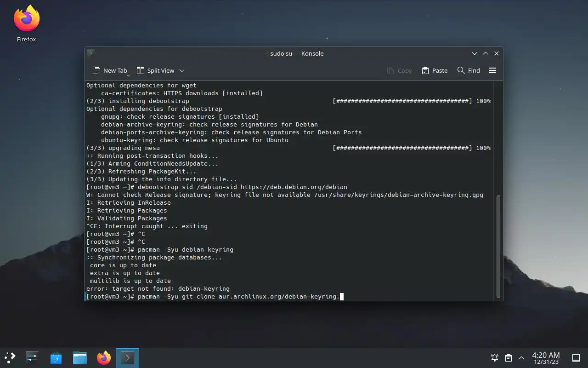This screenshot has height=368, width=588.
Task: Click the Paste toolbar button
Action: 435,70
